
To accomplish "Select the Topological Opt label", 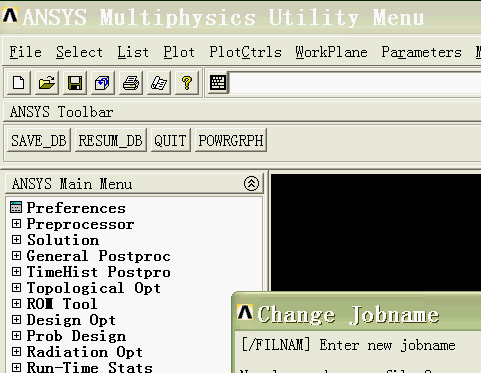I will [94, 288].
